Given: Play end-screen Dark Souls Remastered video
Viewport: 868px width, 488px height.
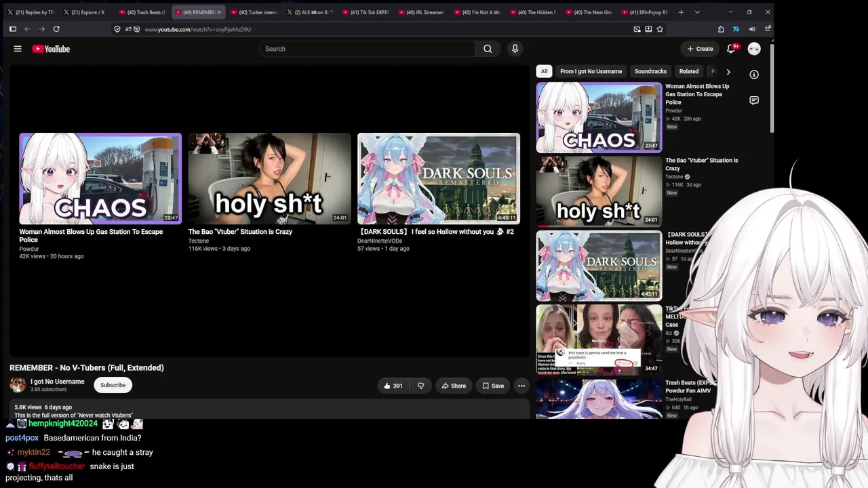Looking at the screenshot, I should coord(439,178).
